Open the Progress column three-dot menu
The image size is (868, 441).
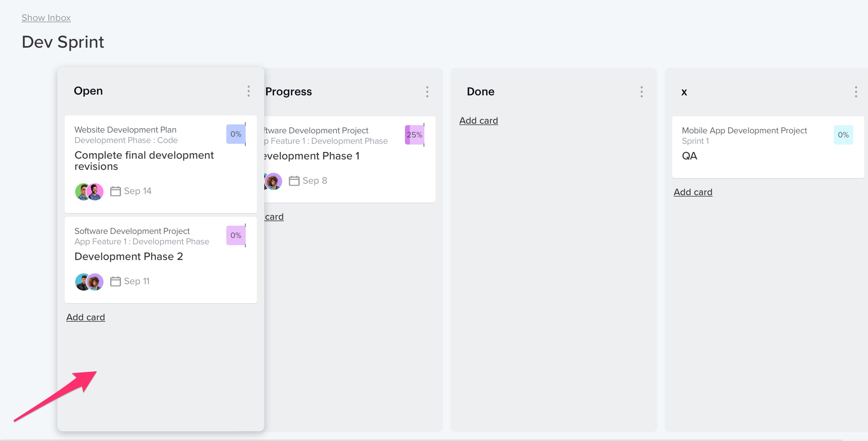(x=427, y=92)
